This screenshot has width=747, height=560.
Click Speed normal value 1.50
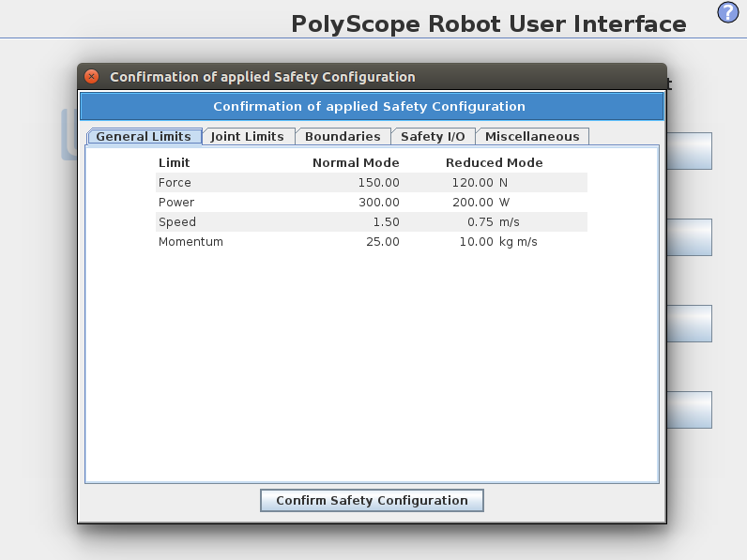pyautogui.click(x=386, y=222)
